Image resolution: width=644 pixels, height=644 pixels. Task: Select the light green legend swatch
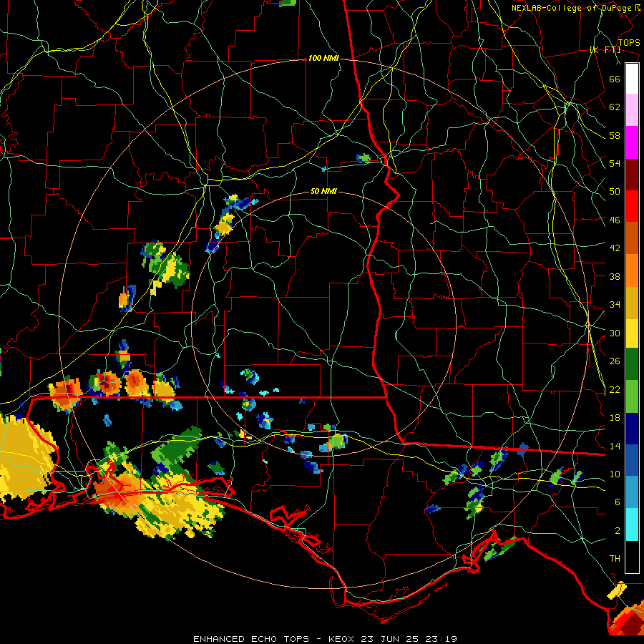click(632, 396)
